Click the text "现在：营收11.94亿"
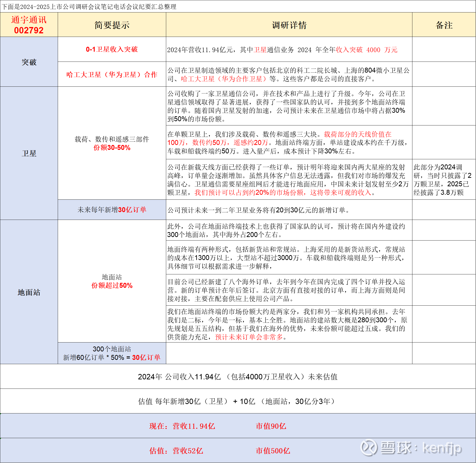The height and width of the screenshot is (463, 476). [182, 426]
